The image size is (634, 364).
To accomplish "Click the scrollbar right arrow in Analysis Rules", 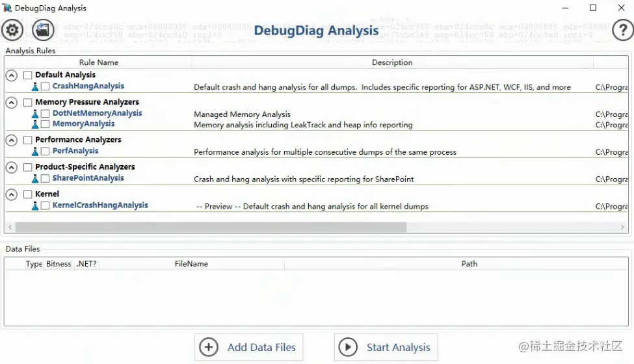I will [622, 227].
